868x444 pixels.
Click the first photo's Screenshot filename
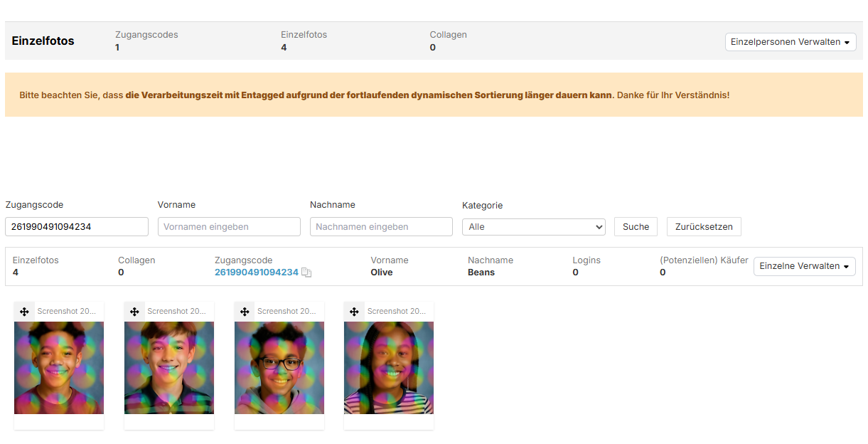coord(66,312)
